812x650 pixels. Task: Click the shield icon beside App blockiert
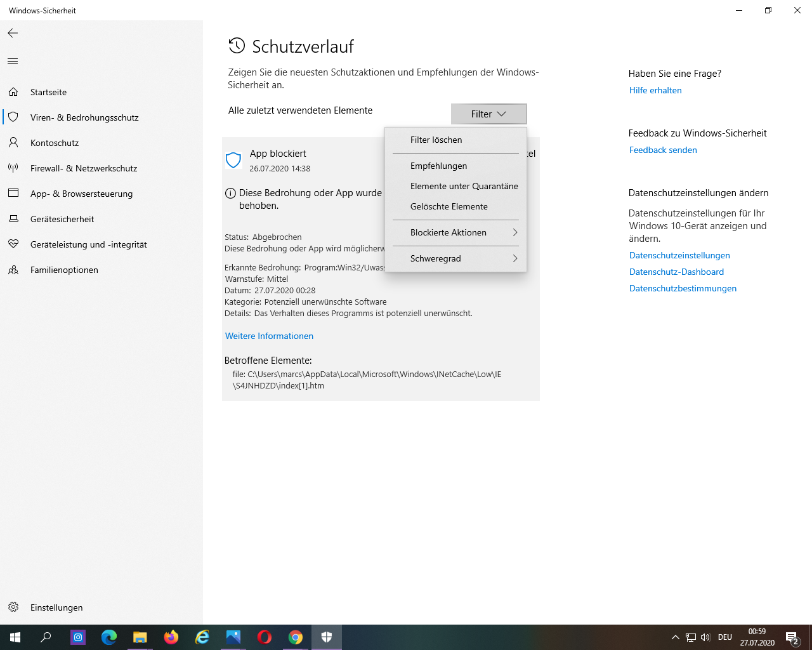click(x=233, y=160)
